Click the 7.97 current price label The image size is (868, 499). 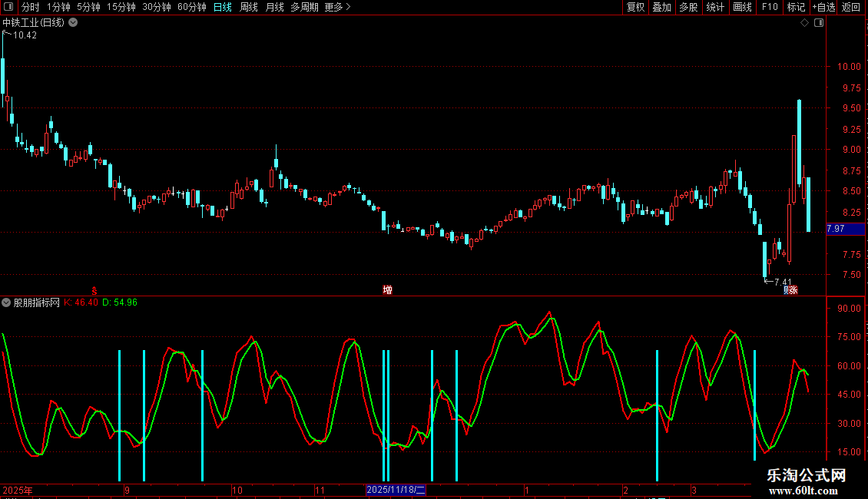click(x=835, y=229)
